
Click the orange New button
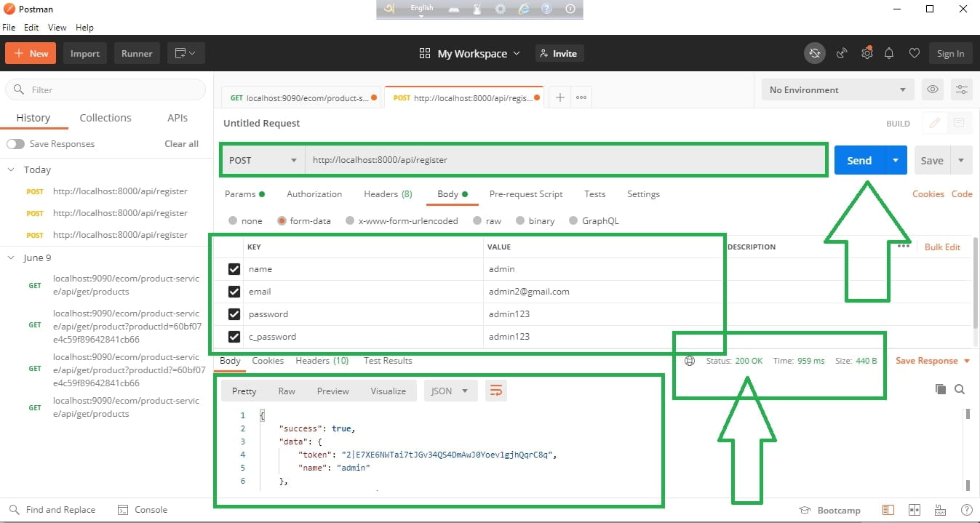tap(31, 53)
